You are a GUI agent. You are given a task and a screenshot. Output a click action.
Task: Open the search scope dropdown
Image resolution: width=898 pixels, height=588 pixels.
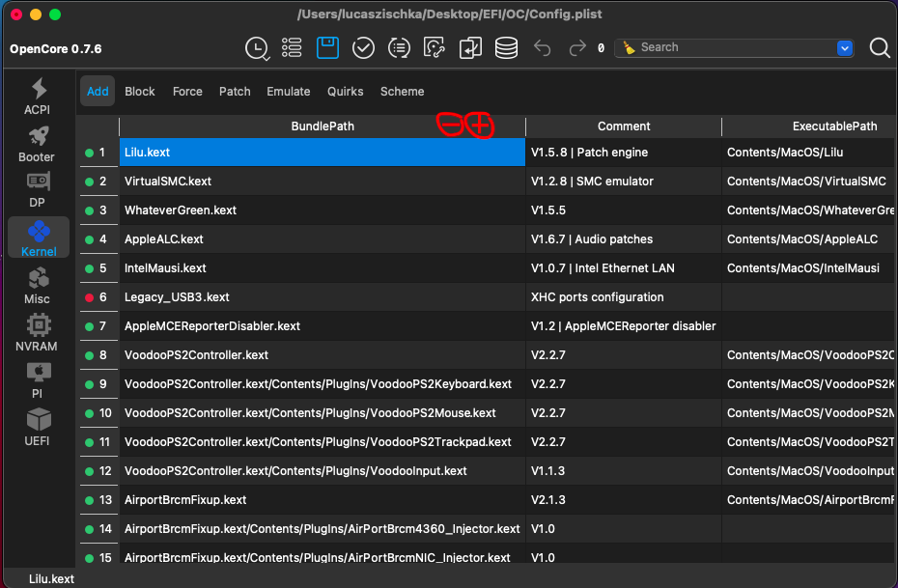click(x=844, y=46)
